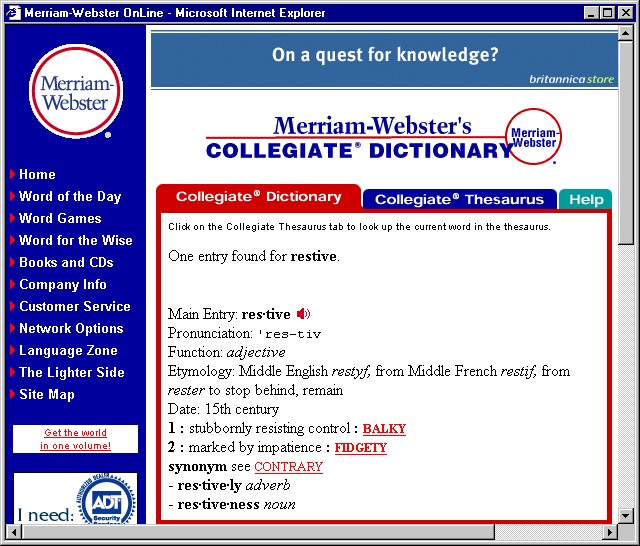Click the Merriam-Webster circular logo in sidebar

pyautogui.click(x=76, y=91)
